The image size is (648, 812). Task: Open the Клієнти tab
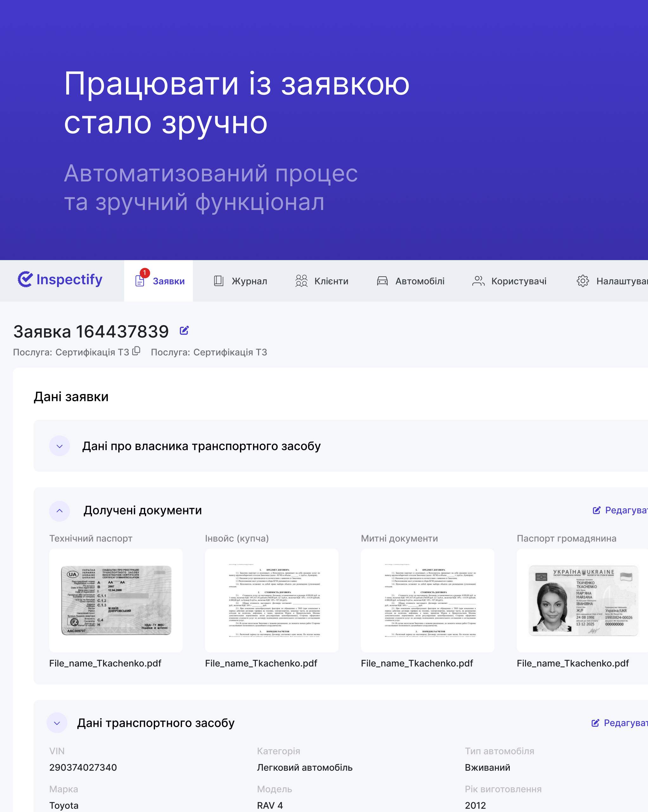(331, 281)
